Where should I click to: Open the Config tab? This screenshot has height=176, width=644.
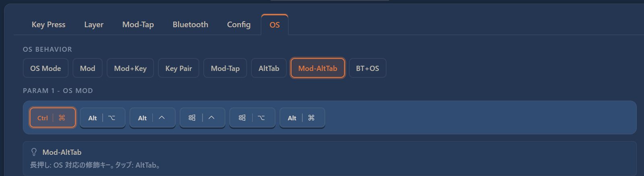pyautogui.click(x=239, y=25)
